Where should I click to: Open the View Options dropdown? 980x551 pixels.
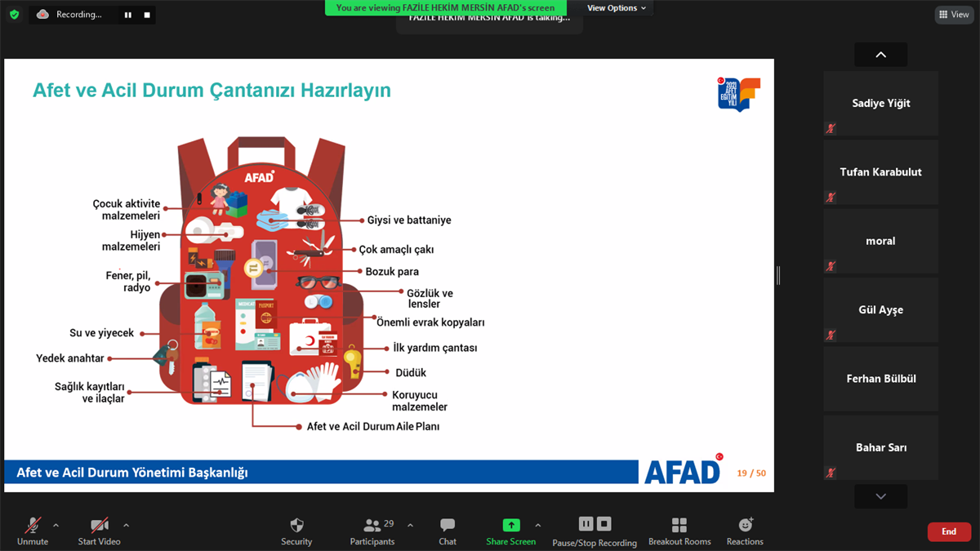[617, 8]
